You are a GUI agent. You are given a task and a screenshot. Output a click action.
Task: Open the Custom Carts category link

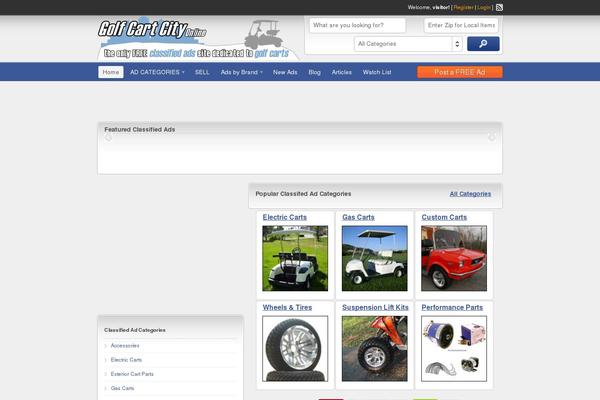tap(444, 217)
